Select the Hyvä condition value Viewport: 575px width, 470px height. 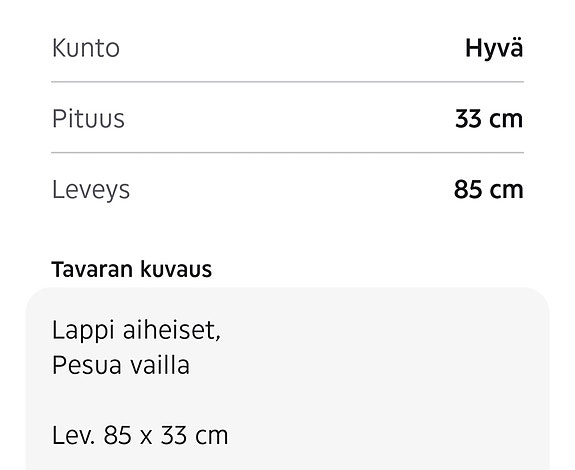click(x=494, y=49)
